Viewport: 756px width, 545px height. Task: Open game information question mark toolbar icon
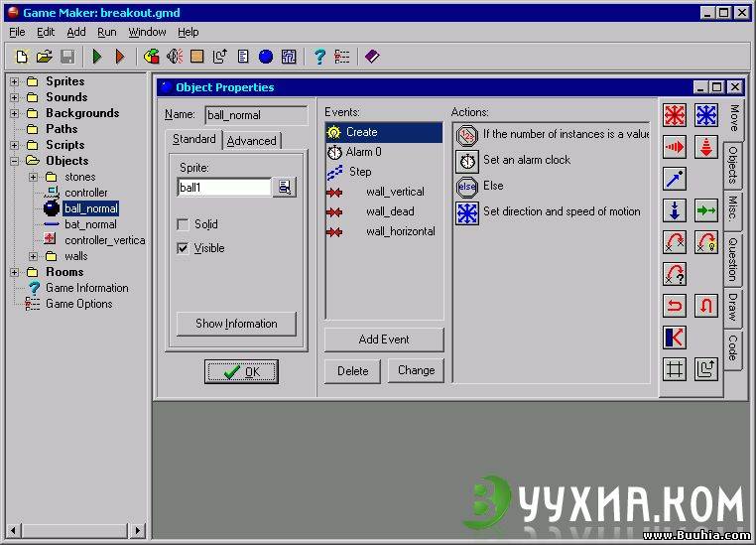[x=319, y=57]
